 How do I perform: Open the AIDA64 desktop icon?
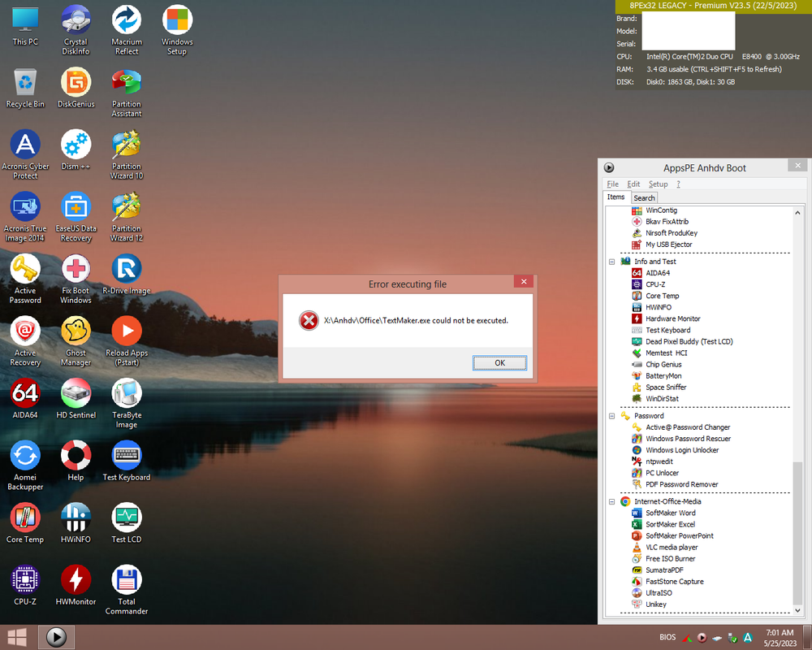click(x=25, y=399)
